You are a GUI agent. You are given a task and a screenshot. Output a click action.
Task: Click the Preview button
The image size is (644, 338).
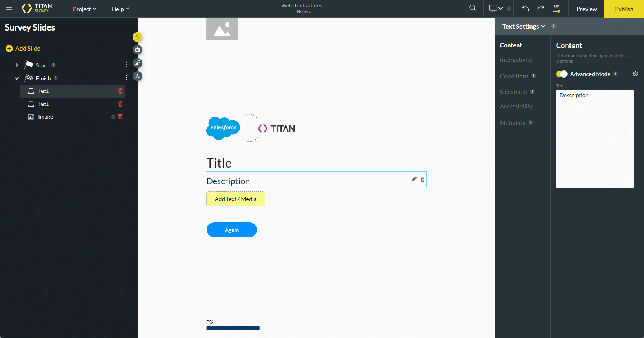[586, 9]
